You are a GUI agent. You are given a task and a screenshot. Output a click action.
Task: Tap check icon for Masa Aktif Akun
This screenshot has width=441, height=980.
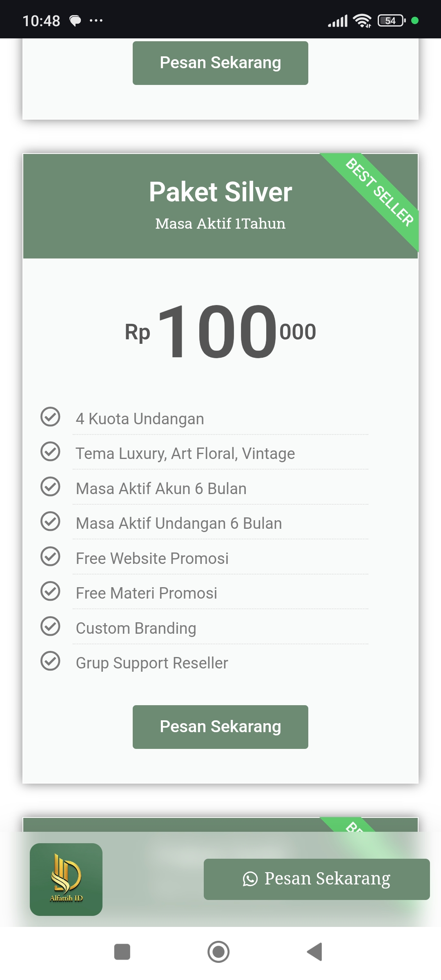[50, 487]
